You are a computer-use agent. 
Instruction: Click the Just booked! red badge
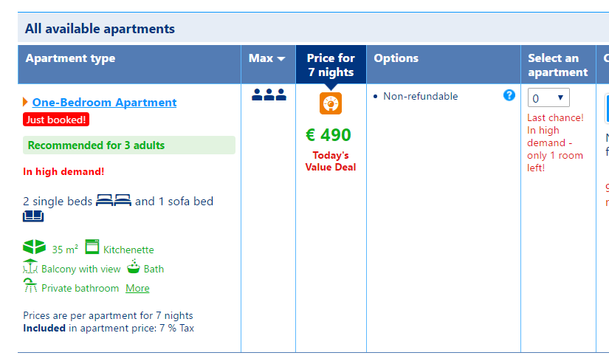tap(56, 119)
